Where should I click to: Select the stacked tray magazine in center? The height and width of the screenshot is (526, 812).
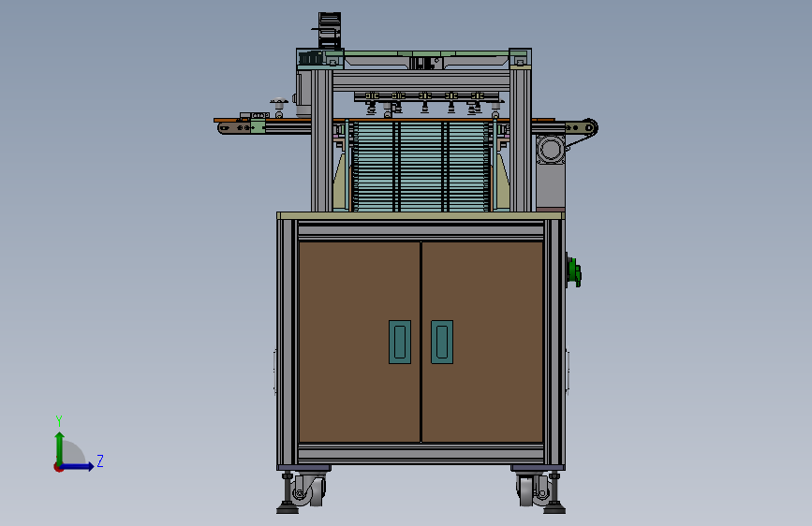point(420,167)
